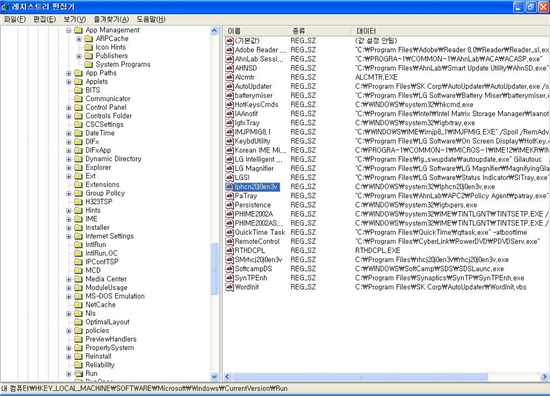Click the QuickTime Task value icon
Viewport: 550px width, 396px height.
[x=229, y=232]
